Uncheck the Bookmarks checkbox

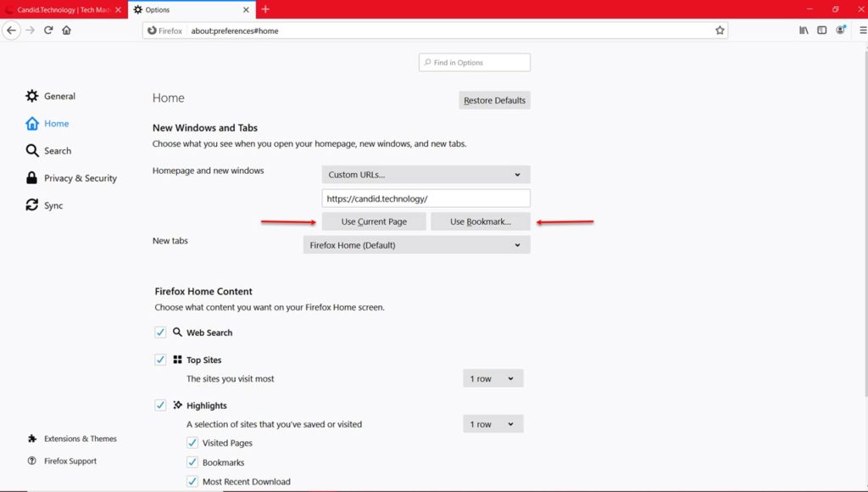(192, 462)
